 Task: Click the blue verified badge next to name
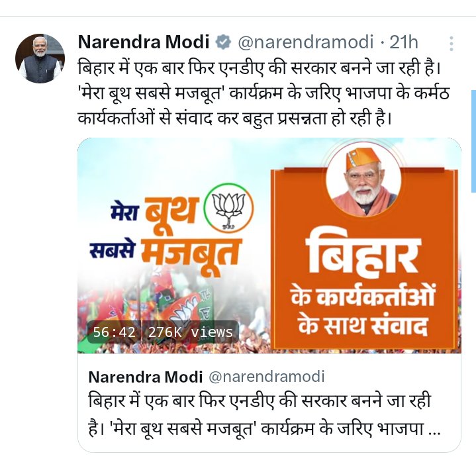pyautogui.click(x=223, y=42)
